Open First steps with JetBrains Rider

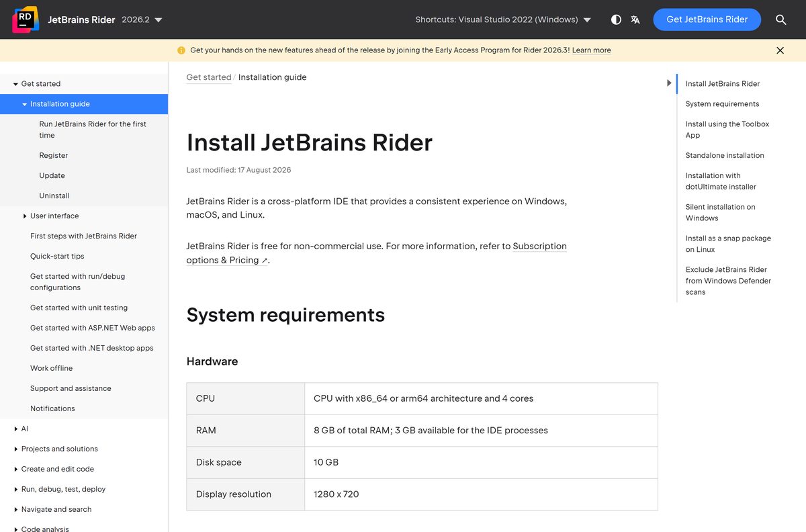click(x=83, y=236)
